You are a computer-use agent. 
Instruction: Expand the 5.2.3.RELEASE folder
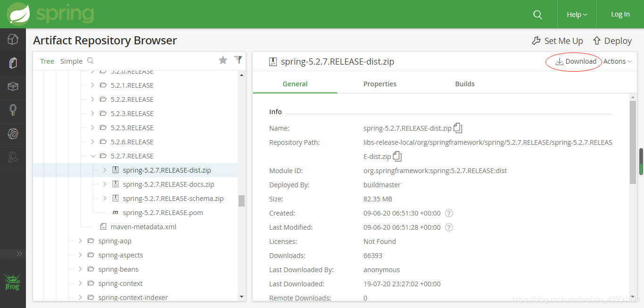tap(93, 114)
